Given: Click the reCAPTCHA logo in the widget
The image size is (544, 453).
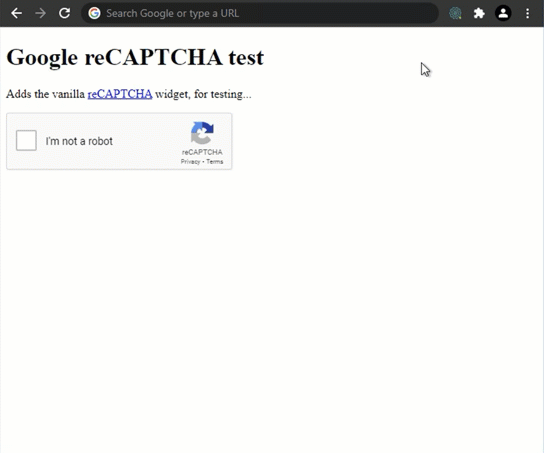Looking at the screenshot, I should click(202, 133).
